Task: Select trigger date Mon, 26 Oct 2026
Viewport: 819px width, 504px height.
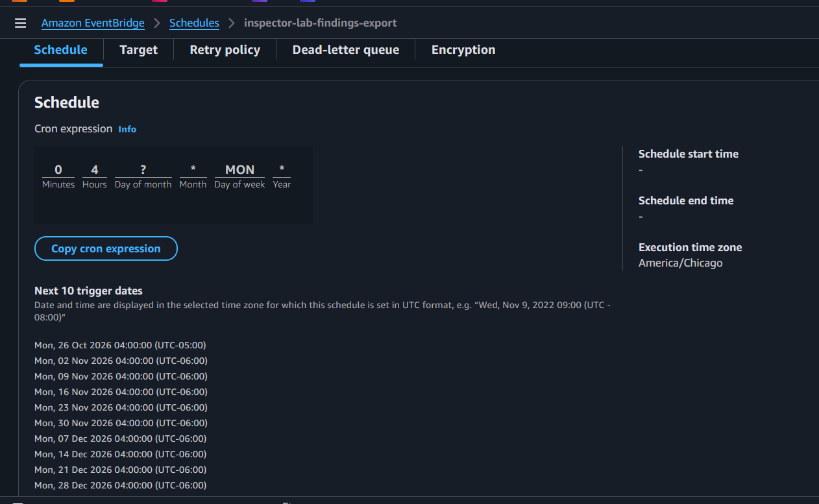Action: point(120,345)
